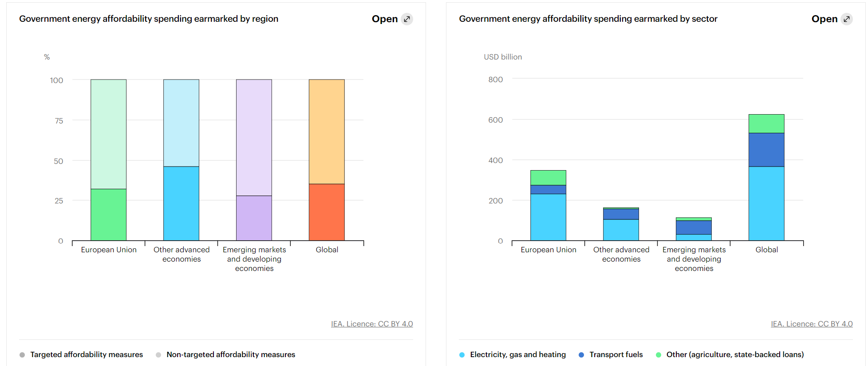Click expand arrow icon on region chart
868x366 pixels.
406,19
